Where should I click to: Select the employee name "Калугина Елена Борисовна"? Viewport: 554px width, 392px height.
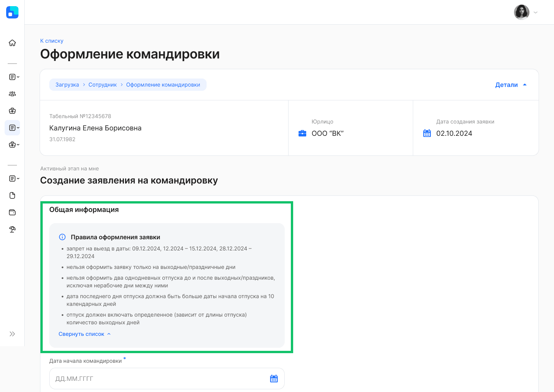(x=95, y=128)
